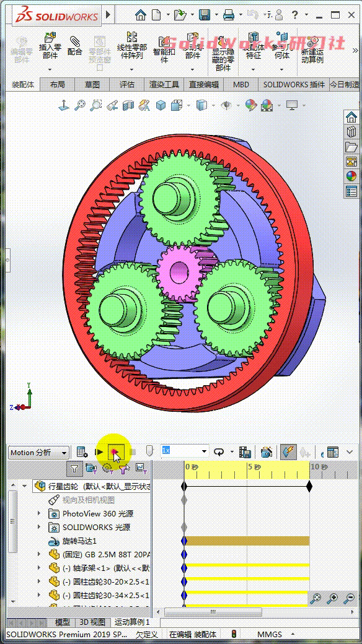Open the 1x playback speed dropdown
The width and height of the screenshot is (362, 644).
(205, 452)
